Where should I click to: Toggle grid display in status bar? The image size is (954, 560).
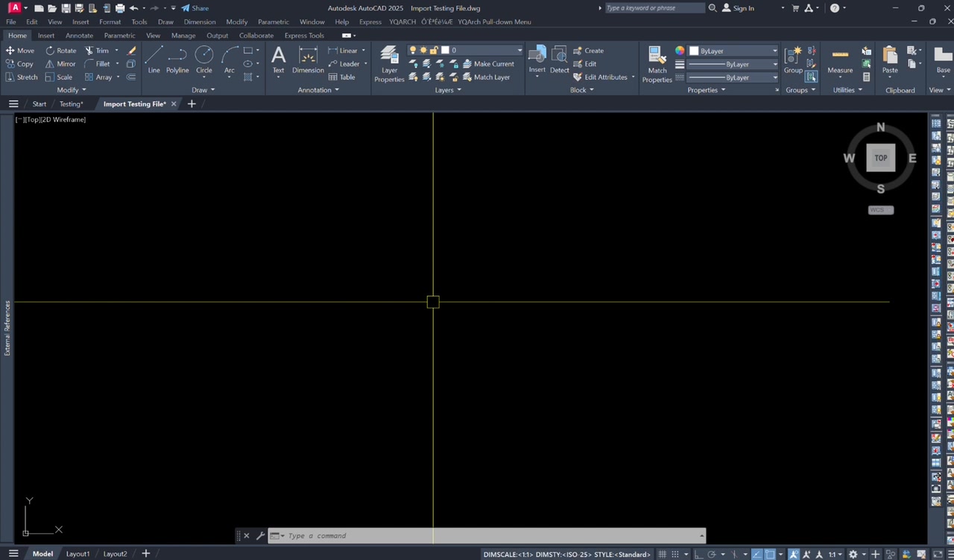663,554
